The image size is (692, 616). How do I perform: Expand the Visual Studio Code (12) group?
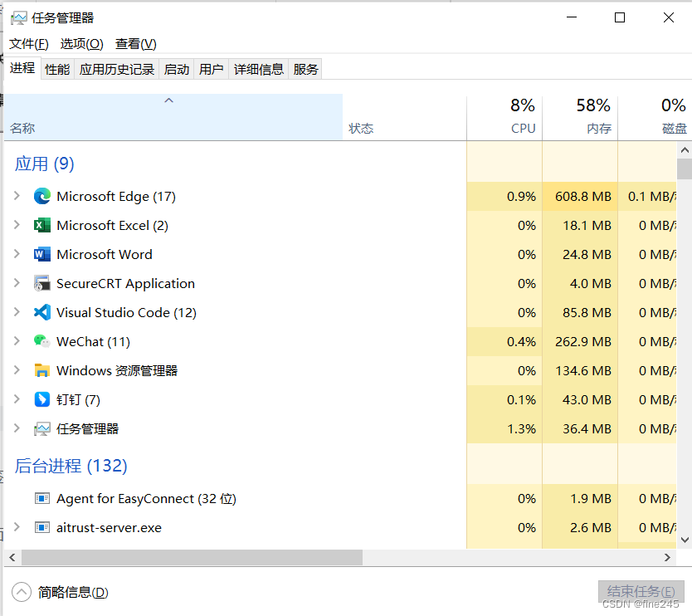coord(17,312)
